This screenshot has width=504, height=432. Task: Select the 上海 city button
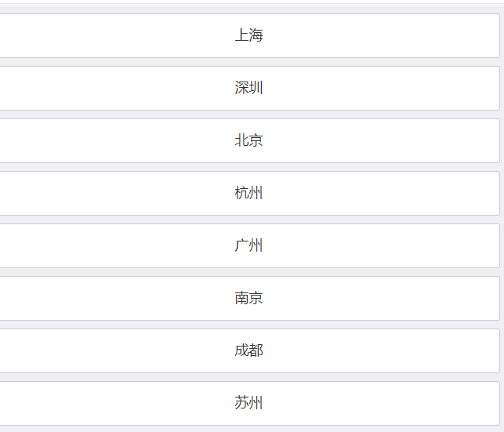tap(249, 36)
